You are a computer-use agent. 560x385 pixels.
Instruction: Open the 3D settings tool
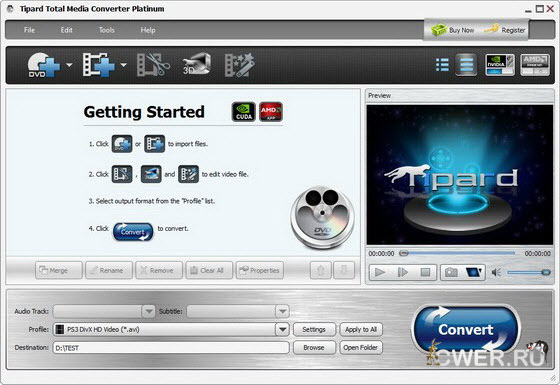pyautogui.click(x=196, y=64)
